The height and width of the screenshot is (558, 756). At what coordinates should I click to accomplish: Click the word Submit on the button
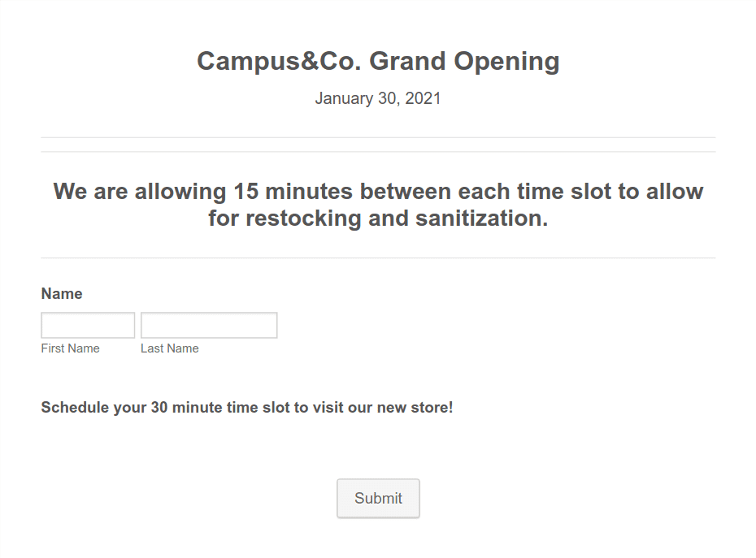378,498
